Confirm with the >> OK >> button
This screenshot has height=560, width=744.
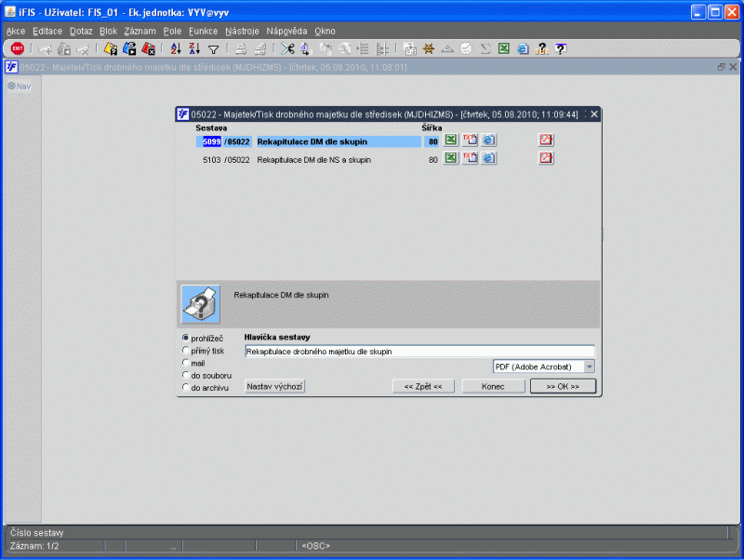563,386
